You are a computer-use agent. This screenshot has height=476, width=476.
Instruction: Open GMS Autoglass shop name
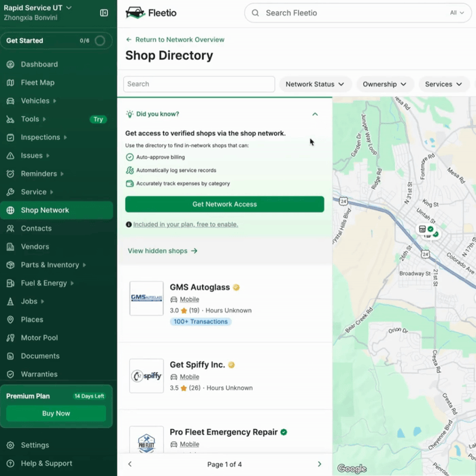200,287
